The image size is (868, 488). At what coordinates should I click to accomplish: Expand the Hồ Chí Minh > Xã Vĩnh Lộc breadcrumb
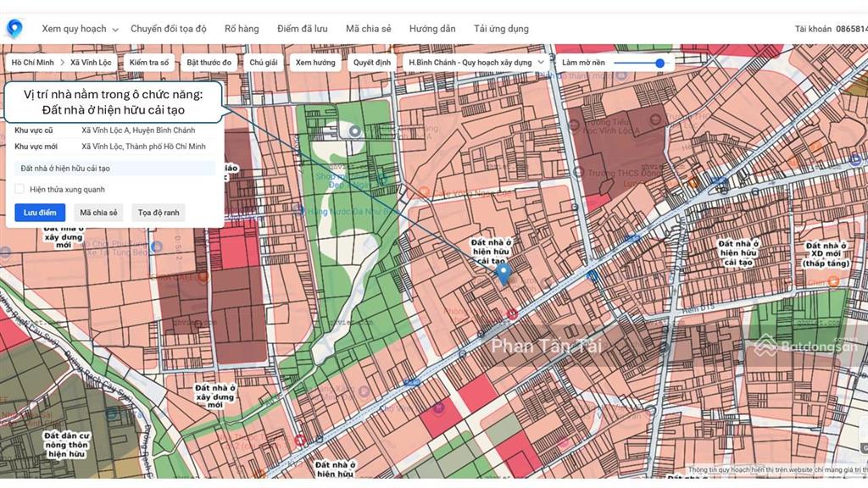tap(61, 63)
